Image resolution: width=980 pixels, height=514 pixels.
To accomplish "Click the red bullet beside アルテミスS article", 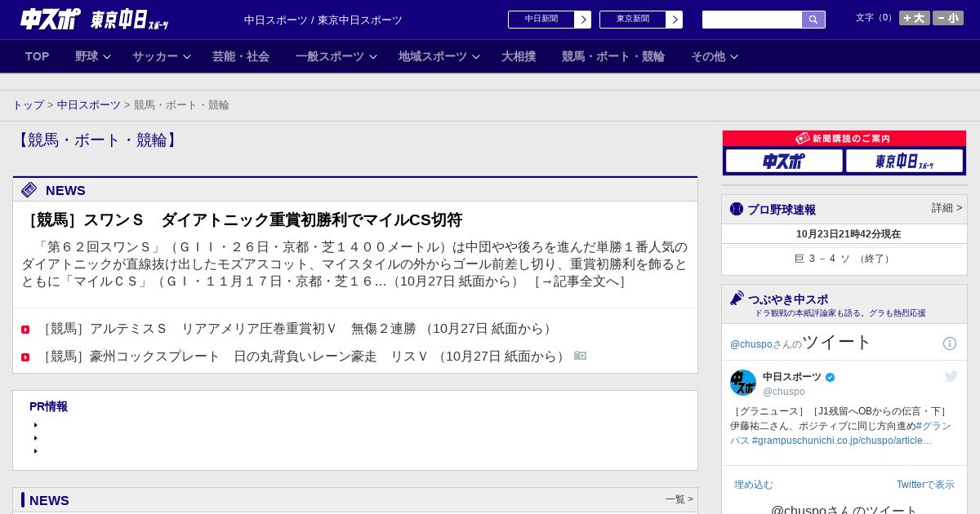I will point(25,330).
